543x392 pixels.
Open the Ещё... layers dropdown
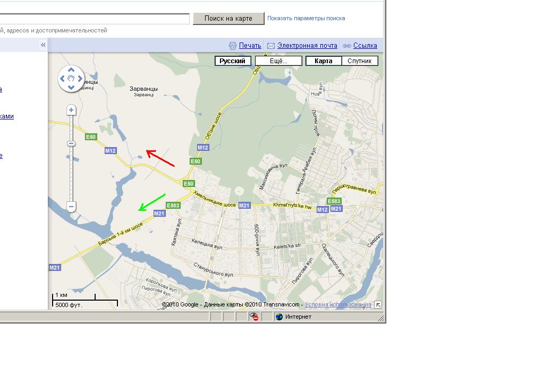coord(278,61)
